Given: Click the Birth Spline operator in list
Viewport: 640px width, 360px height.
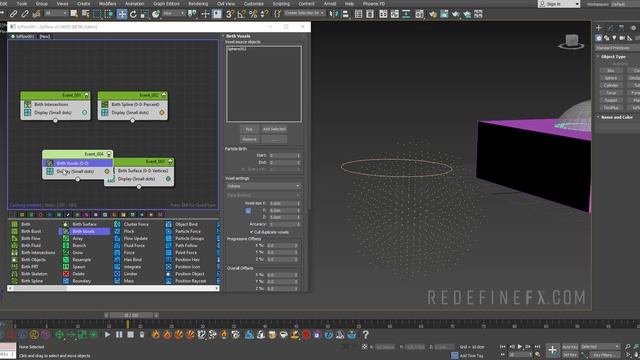Looking at the screenshot, I should pyautogui.click(x=32, y=281).
